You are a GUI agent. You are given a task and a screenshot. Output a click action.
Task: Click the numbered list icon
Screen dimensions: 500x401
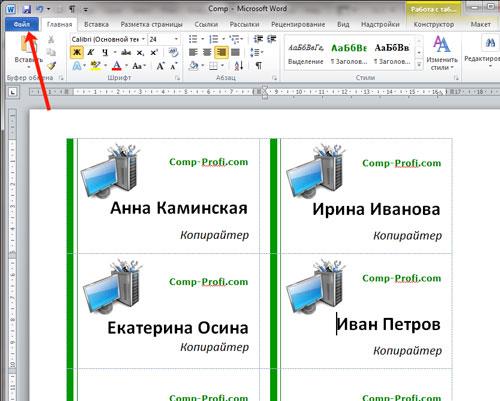pos(213,39)
